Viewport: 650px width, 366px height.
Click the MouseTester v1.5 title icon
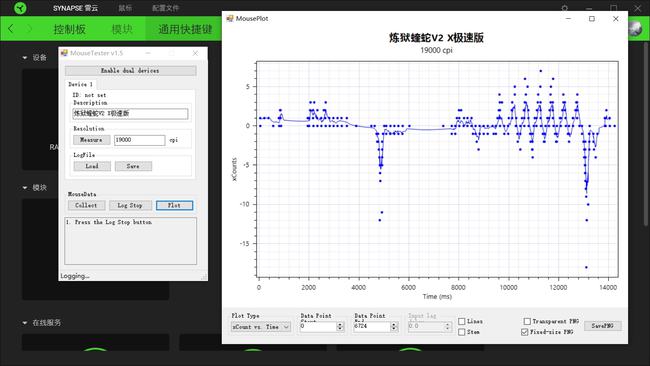(x=64, y=53)
